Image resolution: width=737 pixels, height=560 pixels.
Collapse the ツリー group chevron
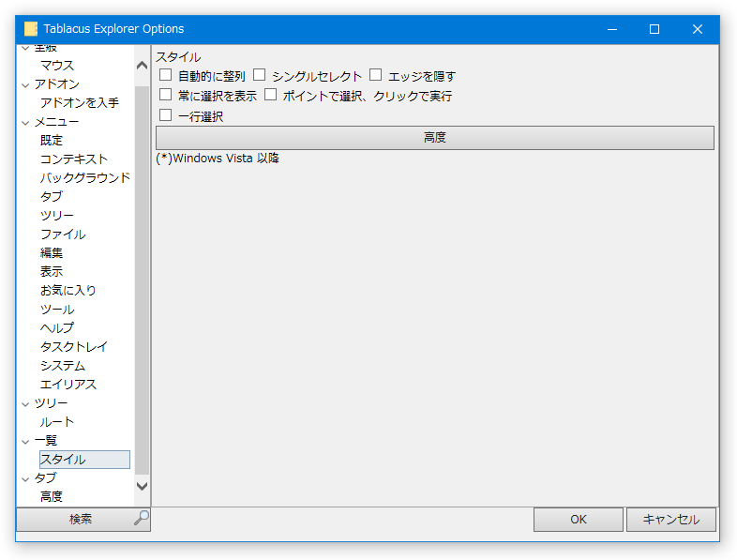point(25,404)
